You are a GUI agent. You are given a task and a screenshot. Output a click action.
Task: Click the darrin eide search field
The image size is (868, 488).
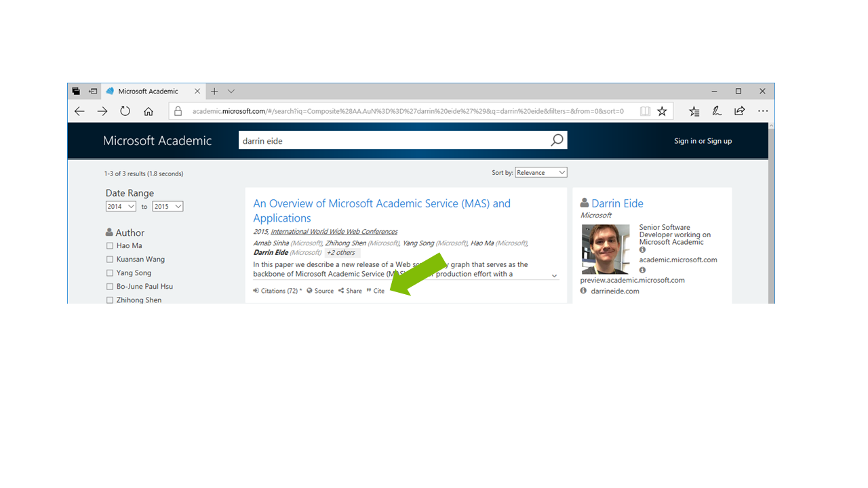click(x=393, y=141)
